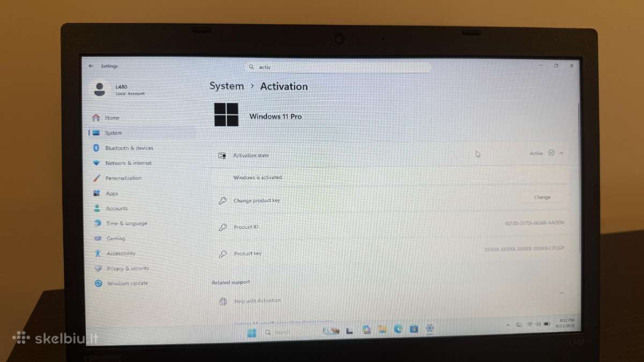The image size is (644, 362).
Task: Open the clock showing 8:12 PM
Action: click(567, 322)
